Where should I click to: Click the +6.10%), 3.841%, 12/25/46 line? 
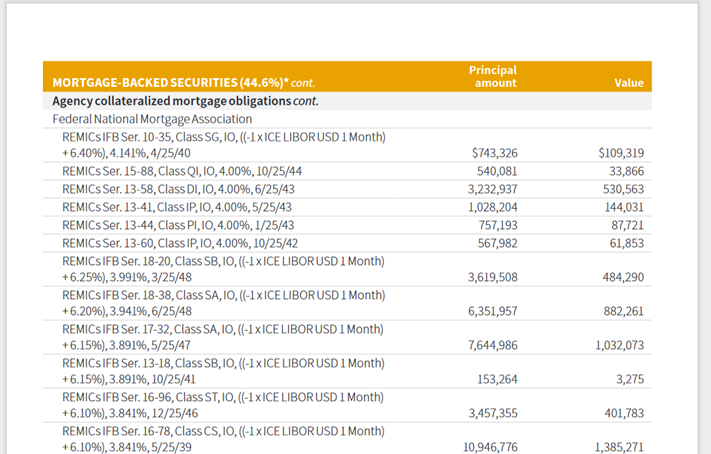[130, 414]
